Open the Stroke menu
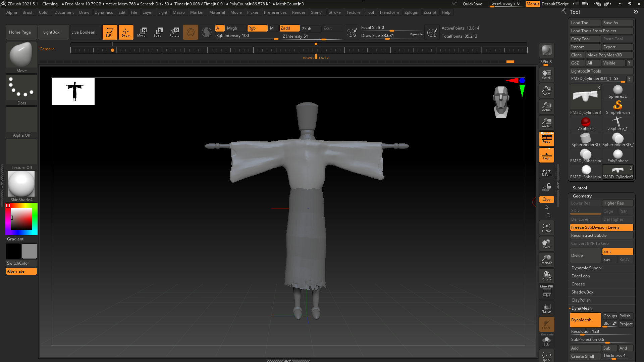This screenshot has height=362, width=644. [334, 12]
